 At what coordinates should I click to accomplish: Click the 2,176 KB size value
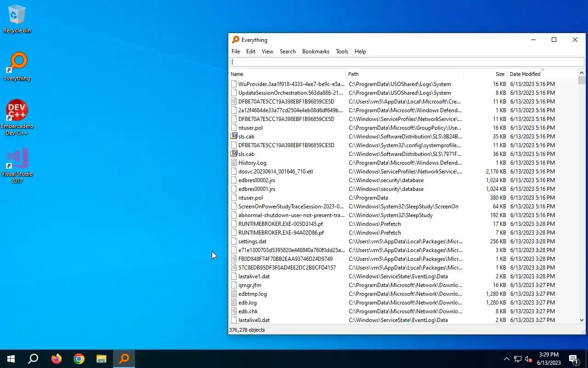coord(496,172)
